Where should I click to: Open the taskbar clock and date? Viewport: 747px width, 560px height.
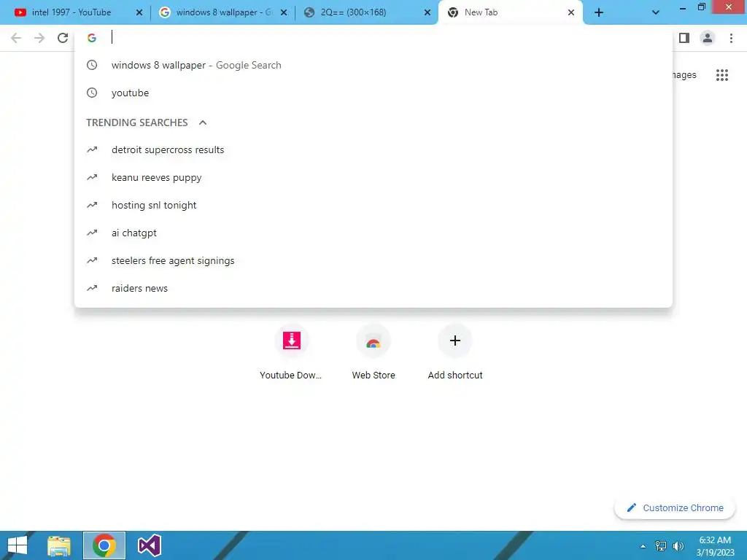715,546
